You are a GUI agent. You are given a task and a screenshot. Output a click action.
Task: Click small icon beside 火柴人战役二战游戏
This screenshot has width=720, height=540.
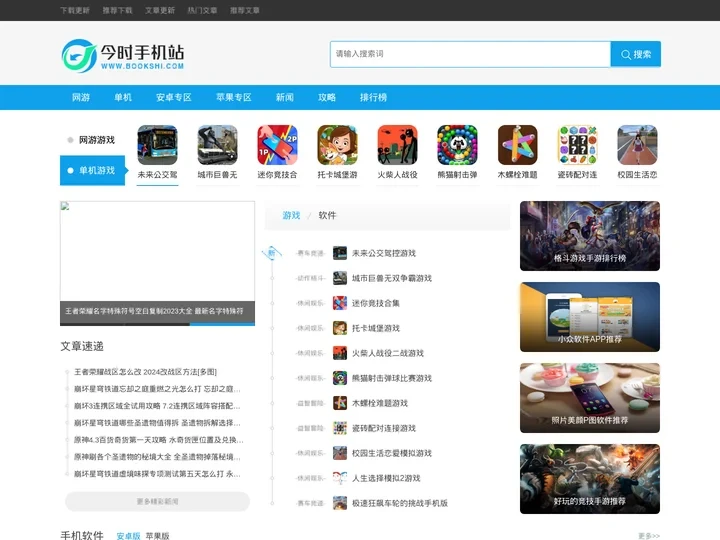(x=340, y=353)
